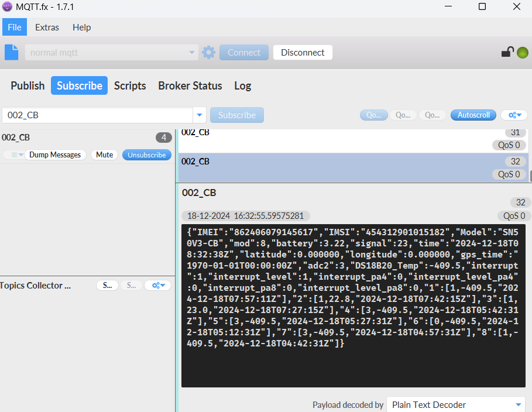Select the second QoS toggle
The height and width of the screenshot is (412, 532).
click(403, 115)
